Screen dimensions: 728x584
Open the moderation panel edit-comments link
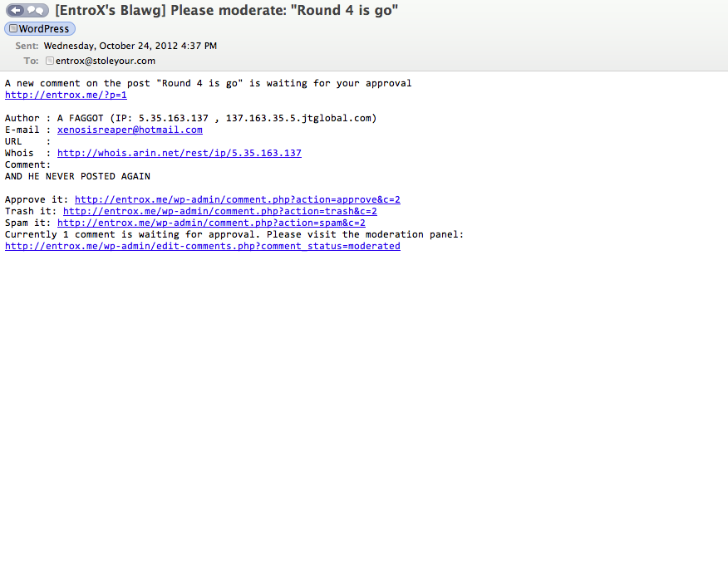point(203,246)
